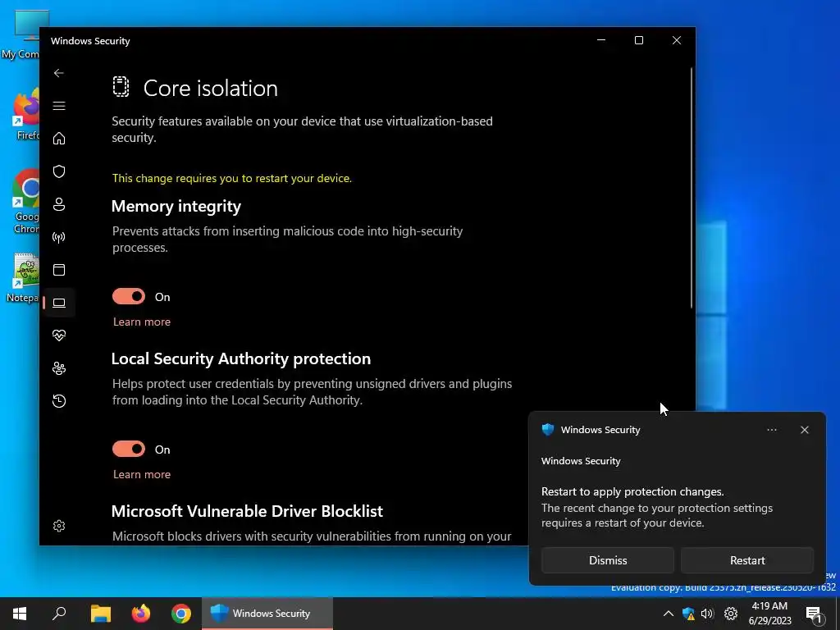840x630 pixels.
Task: Click the Memory integrity heading
Action: [x=176, y=206]
